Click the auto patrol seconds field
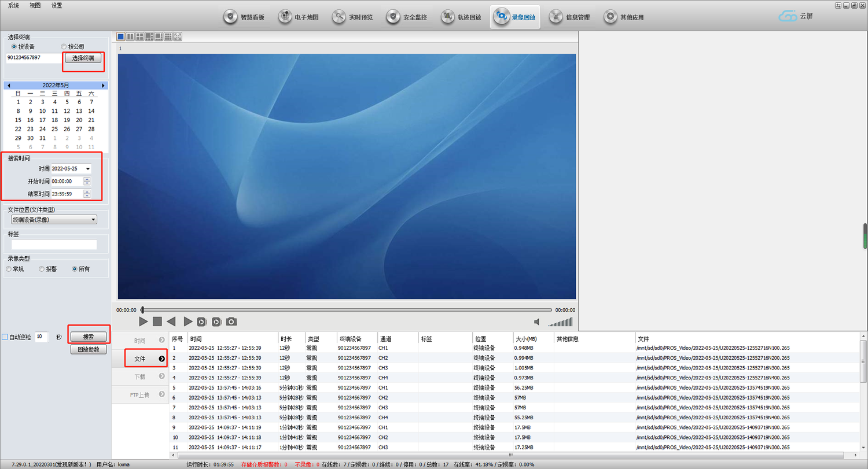 [x=42, y=337]
